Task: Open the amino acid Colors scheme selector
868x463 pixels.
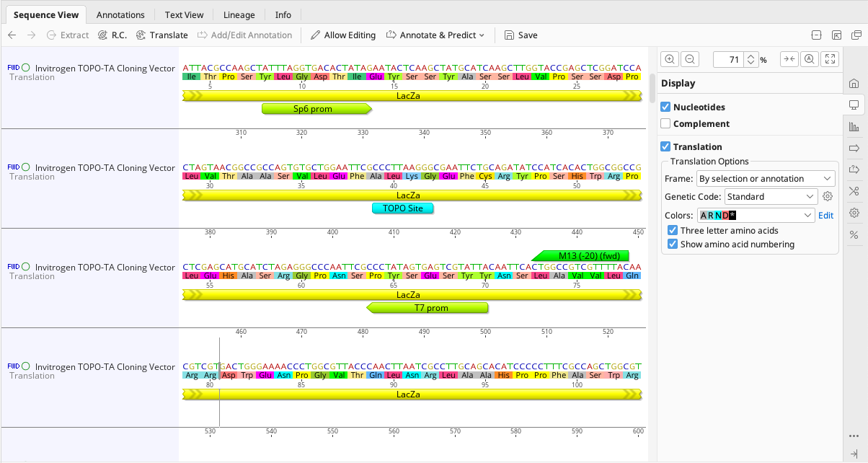Action: [x=756, y=215]
